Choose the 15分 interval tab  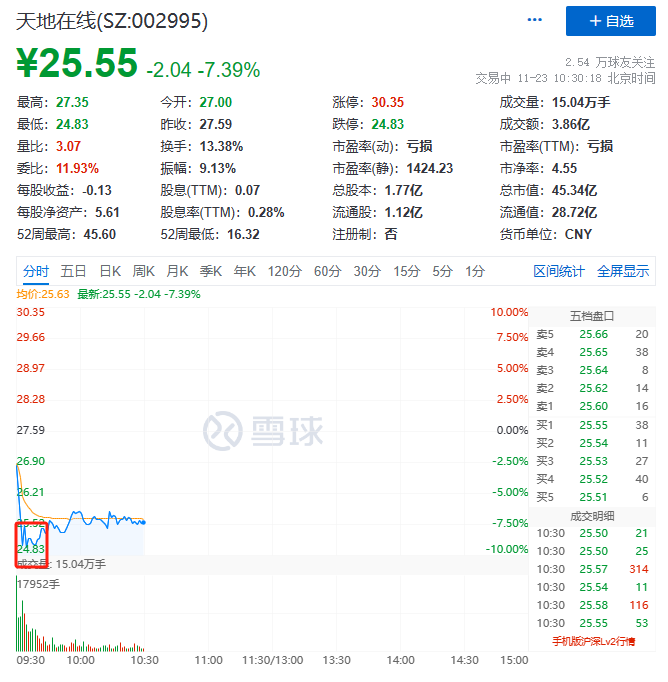407,271
